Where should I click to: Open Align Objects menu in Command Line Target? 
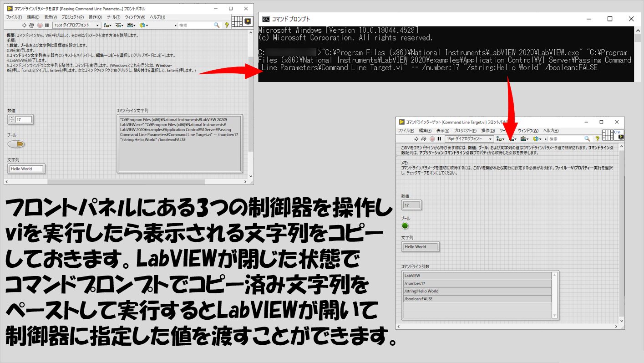tap(500, 139)
